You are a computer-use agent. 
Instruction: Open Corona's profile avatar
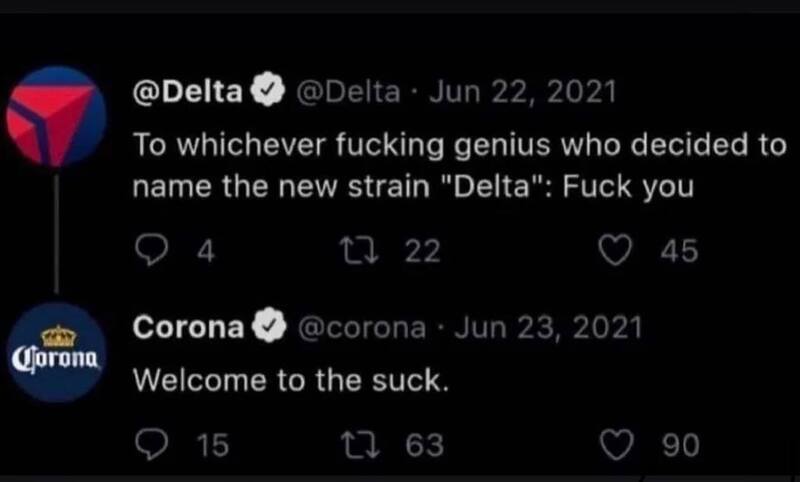(x=56, y=352)
